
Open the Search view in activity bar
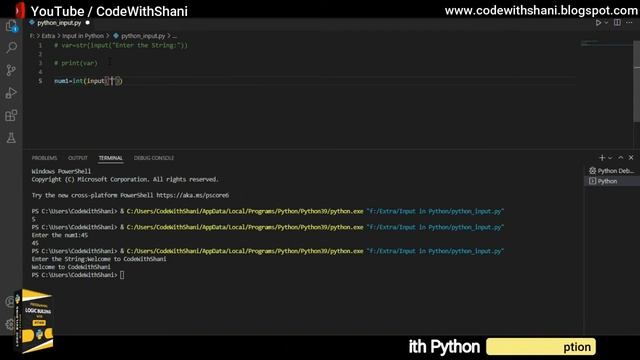(11, 47)
